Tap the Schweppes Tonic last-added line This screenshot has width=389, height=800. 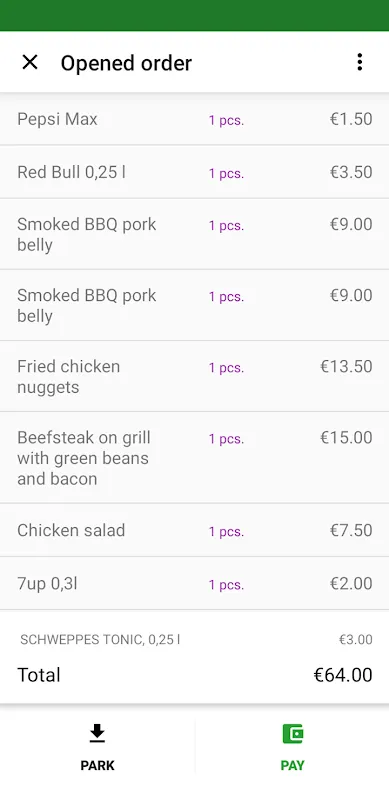click(x=196, y=639)
